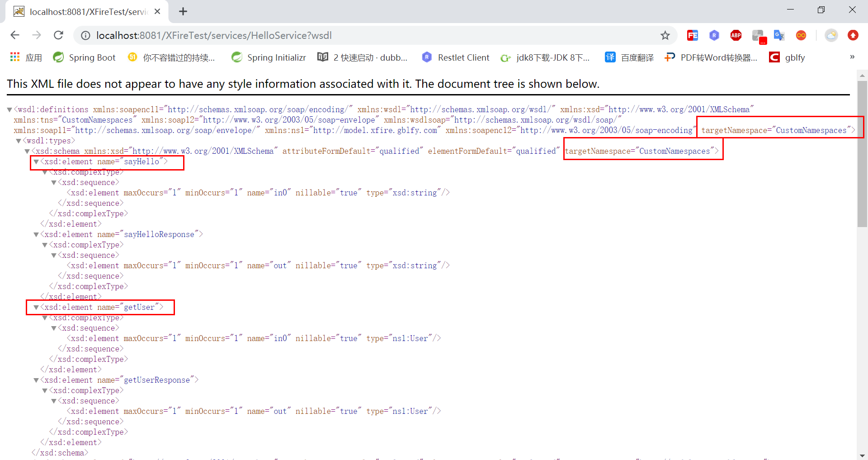Collapse xsd:sequence under getUserResponse
The image size is (868, 460).
coord(54,401)
